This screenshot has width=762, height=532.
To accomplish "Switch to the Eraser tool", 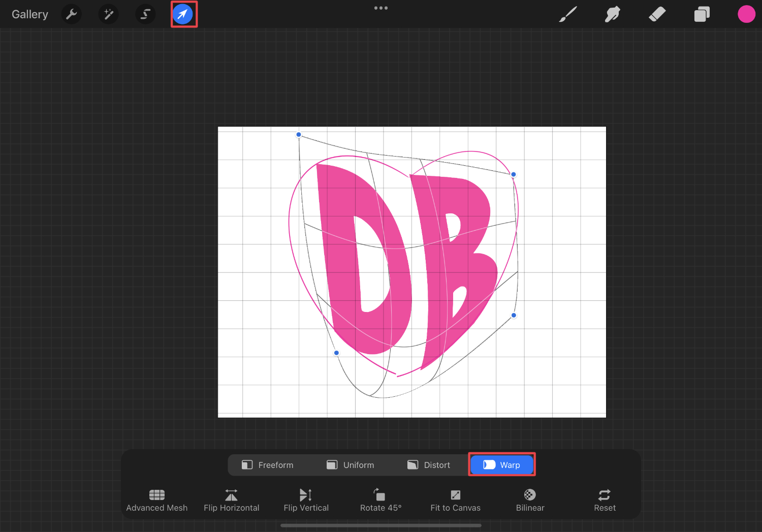I will click(x=657, y=14).
